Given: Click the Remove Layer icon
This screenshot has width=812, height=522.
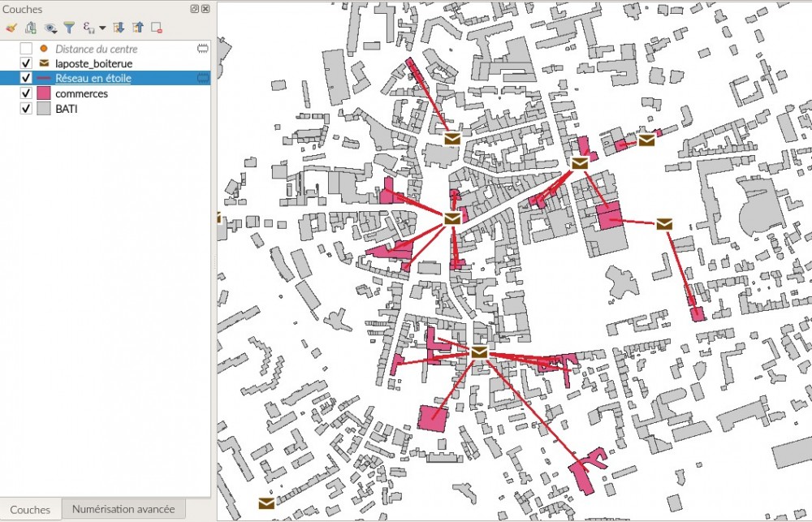Looking at the screenshot, I should [157, 28].
